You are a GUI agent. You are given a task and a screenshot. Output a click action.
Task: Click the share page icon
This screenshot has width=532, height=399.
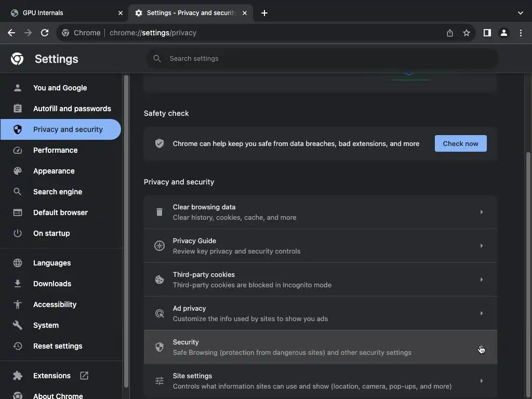(450, 33)
